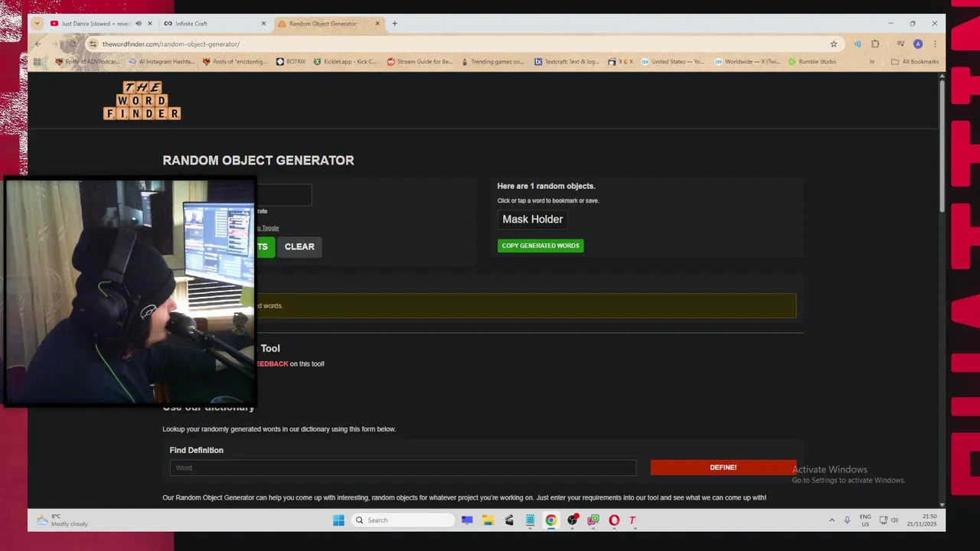This screenshot has width=980, height=551.
Task: Bookmark the Mask Holder word
Action: point(532,220)
